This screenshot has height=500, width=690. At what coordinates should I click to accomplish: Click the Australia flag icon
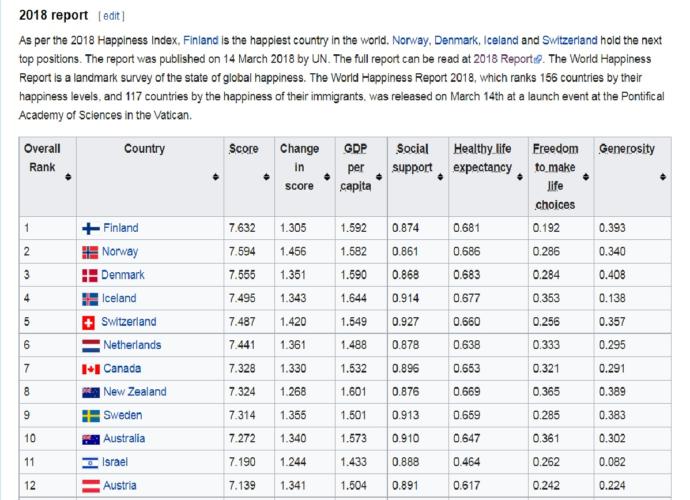point(91,439)
